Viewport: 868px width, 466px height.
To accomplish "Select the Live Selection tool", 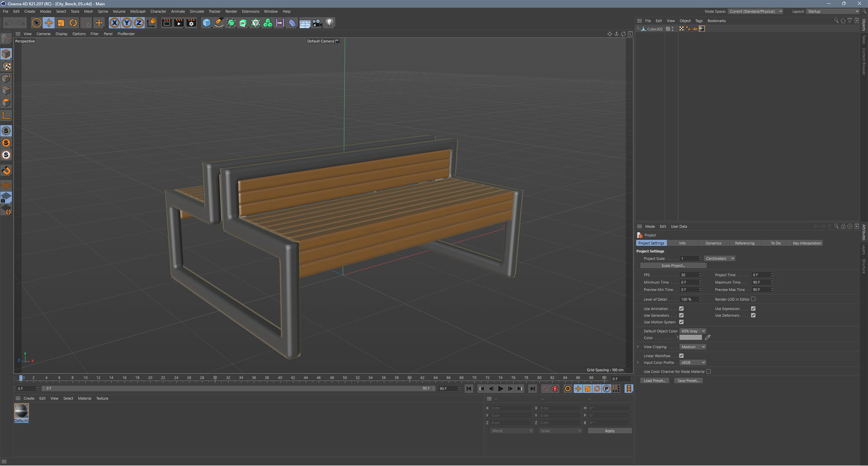I will 36,23.
